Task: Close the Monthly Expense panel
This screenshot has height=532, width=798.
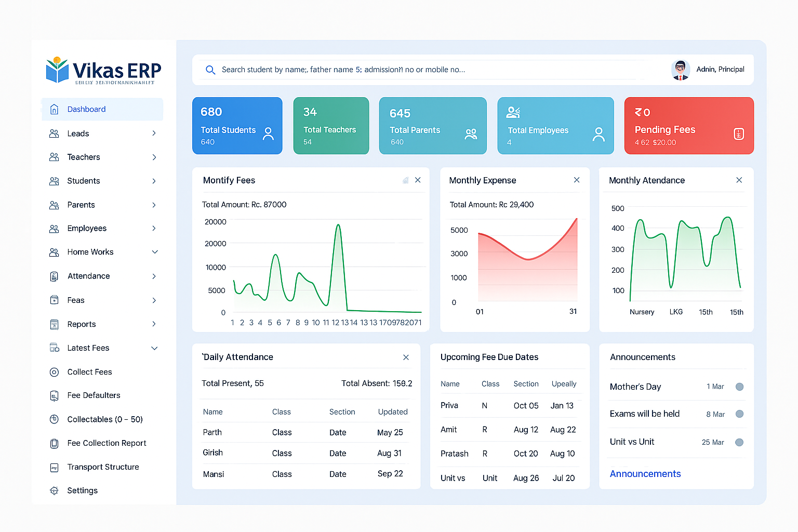Action: pos(576,180)
